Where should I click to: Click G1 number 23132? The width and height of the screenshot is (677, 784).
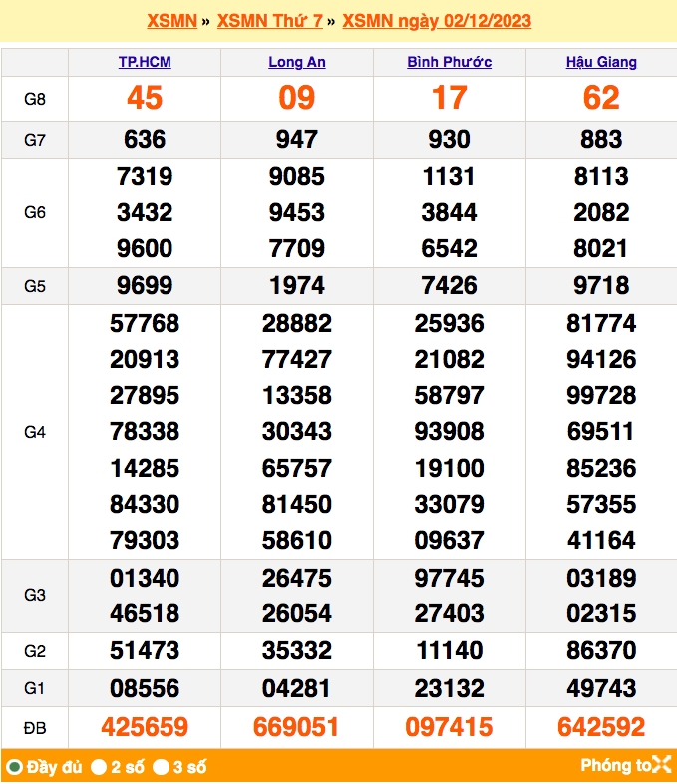[x=449, y=689]
